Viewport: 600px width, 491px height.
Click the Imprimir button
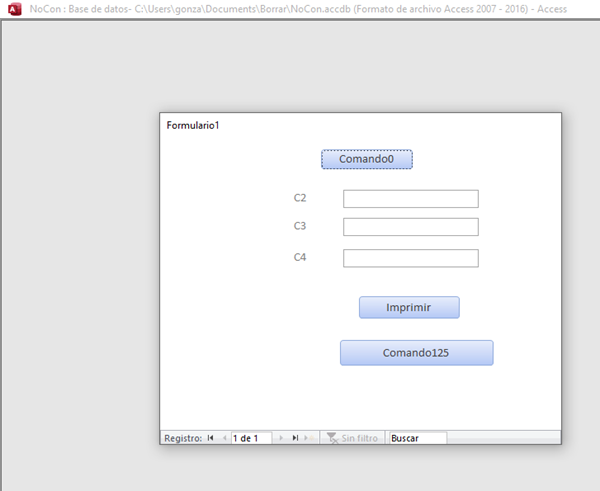(408, 307)
